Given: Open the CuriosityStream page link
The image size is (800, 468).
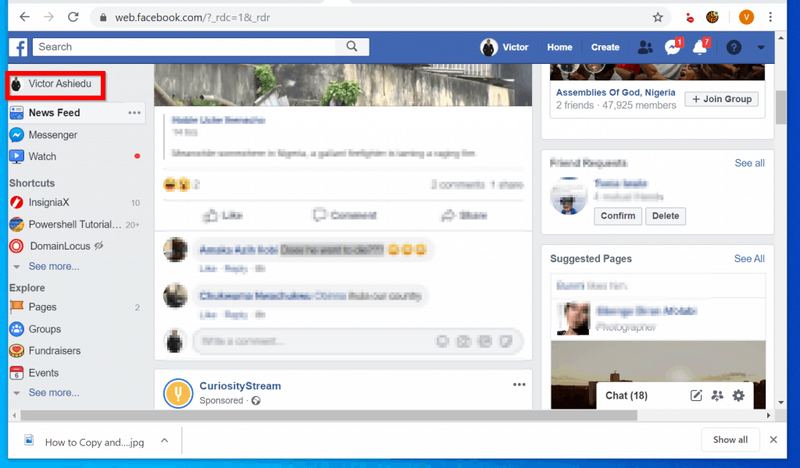Looking at the screenshot, I should [240, 386].
